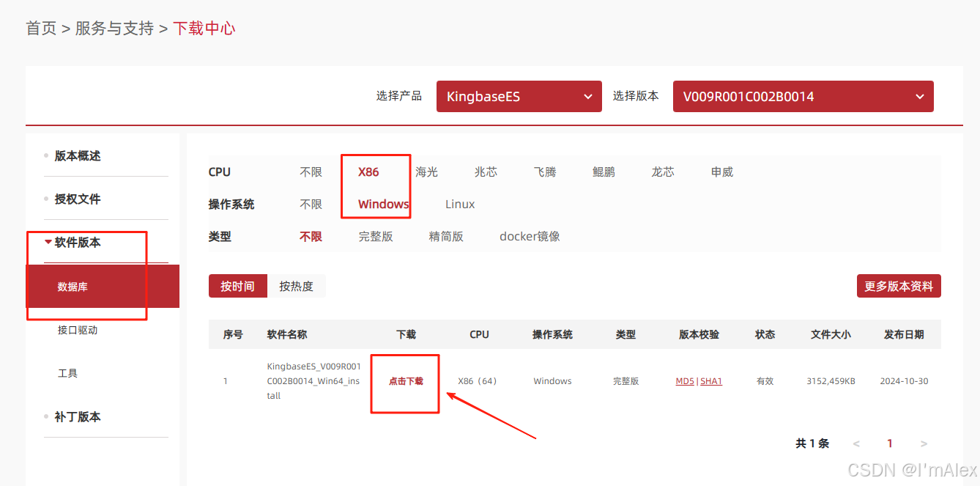Click the 有效 status cell
The image size is (980, 486).
click(765, 381)
